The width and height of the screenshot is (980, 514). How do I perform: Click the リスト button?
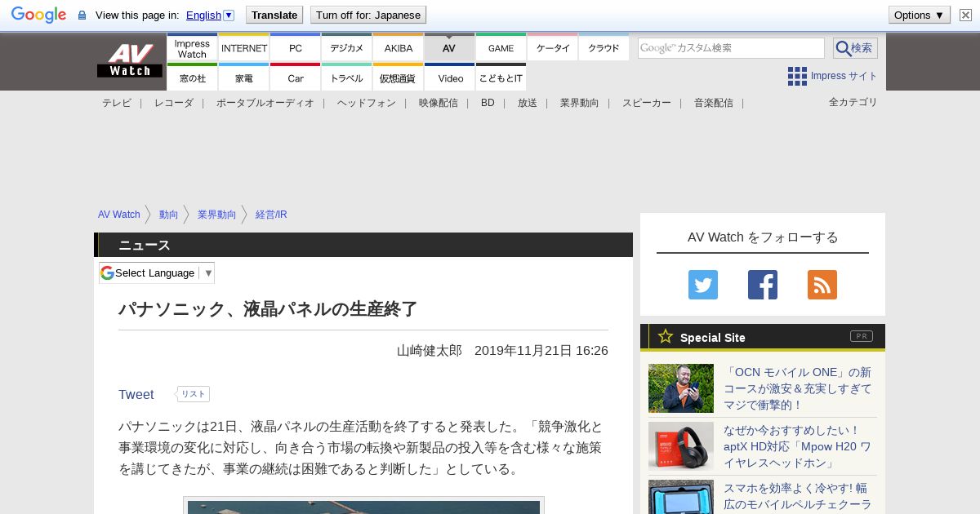tap(194, 394)
